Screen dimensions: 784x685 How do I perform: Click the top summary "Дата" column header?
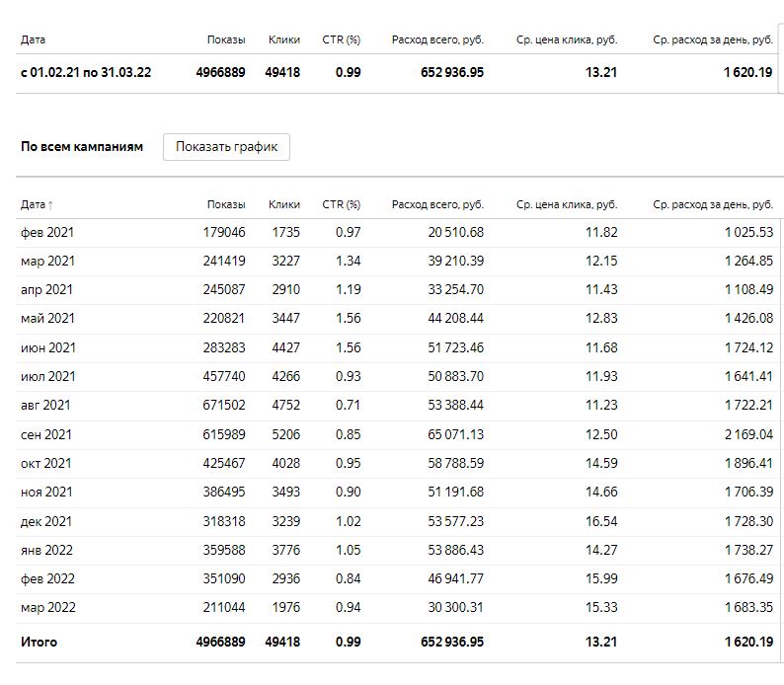[x=33, y=39]
